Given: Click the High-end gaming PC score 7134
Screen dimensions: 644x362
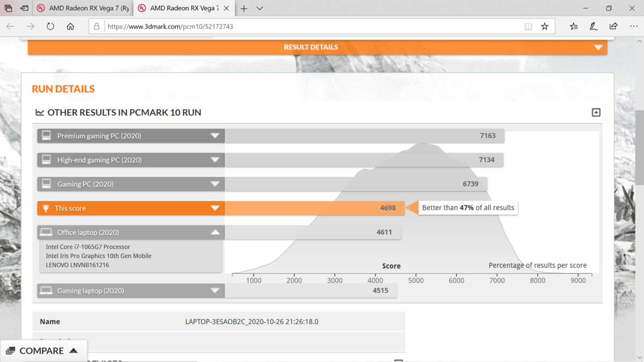Looking at the screenshot, I should click(x=487, y=160).
